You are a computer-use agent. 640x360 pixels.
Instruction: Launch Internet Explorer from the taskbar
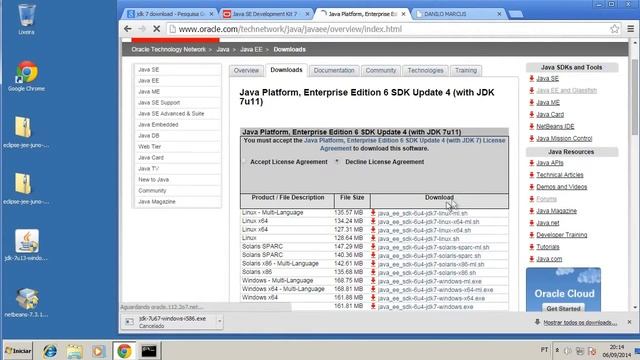pos(50,351)
